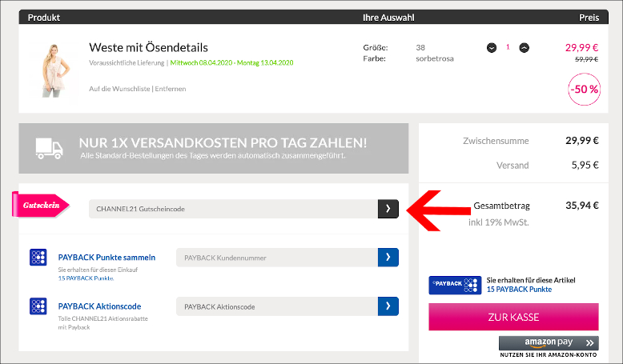
Task: Open 15 PAYBACK Punkte link in the summary panel
Action: (x=519, y=290)
